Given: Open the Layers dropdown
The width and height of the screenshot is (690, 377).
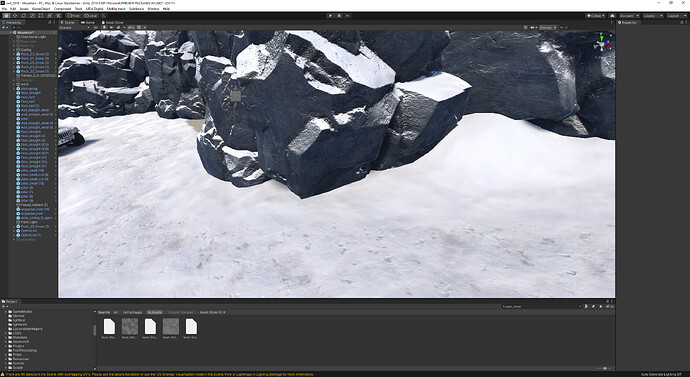Looking at the screenshot, I should [x=652, y=16].
